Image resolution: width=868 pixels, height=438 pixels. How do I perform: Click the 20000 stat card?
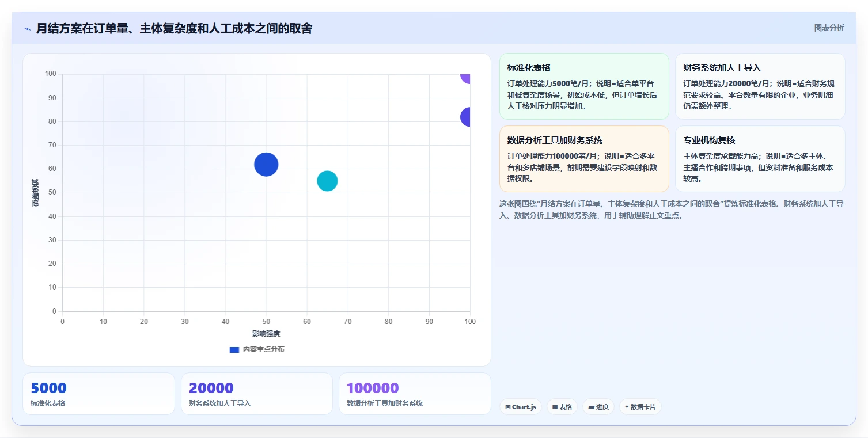[x=257, y=394]
